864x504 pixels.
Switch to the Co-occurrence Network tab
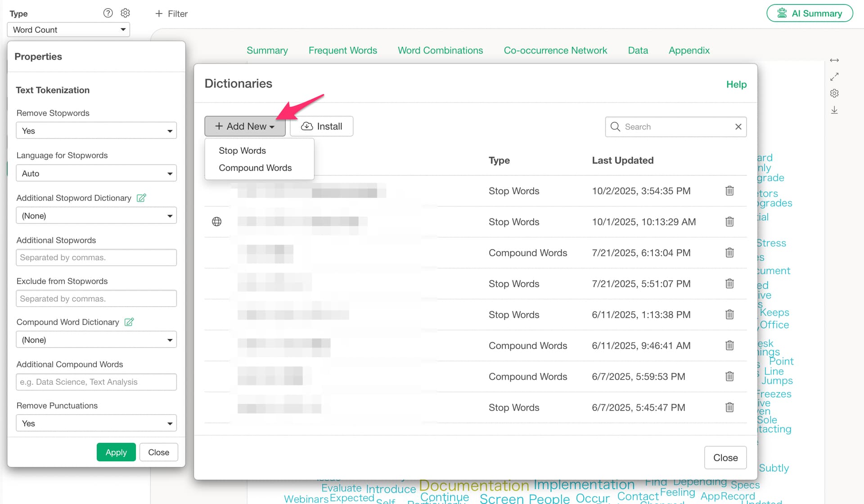pyautogui.click(x=555, y=50)
